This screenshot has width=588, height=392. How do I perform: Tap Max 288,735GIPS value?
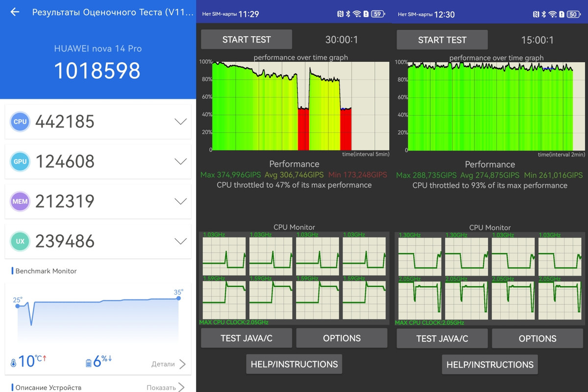pos(426,175)
